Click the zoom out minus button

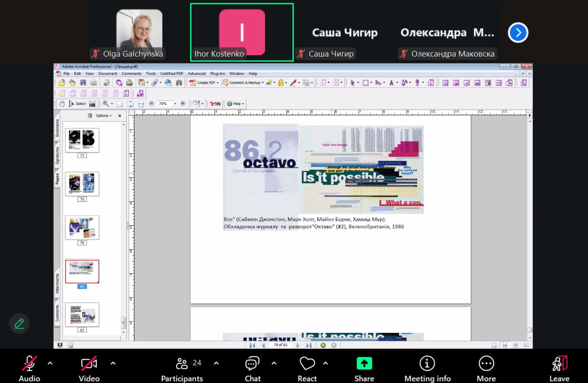pos(152,104)
